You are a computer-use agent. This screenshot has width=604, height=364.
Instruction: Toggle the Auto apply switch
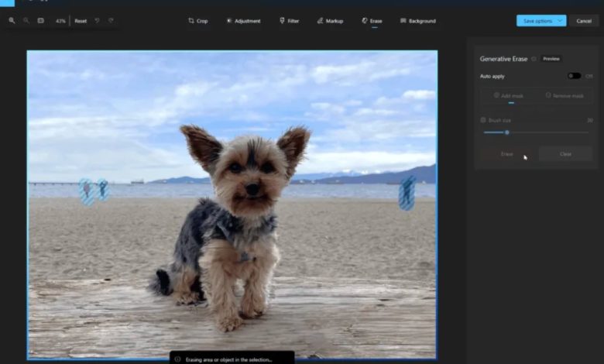574,76
